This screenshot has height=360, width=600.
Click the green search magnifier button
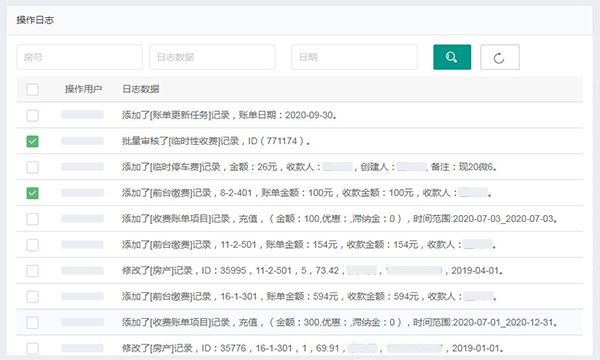[452, 57]
